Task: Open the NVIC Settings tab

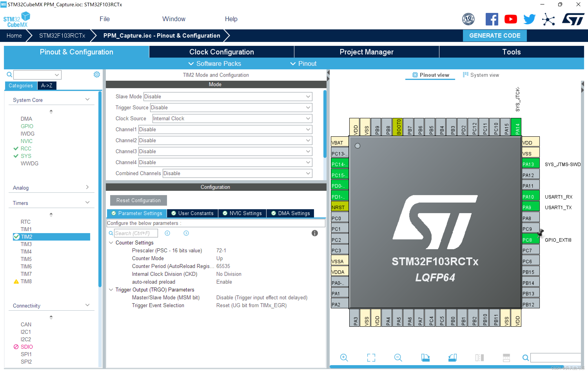Action: click(x=242, y=213)
